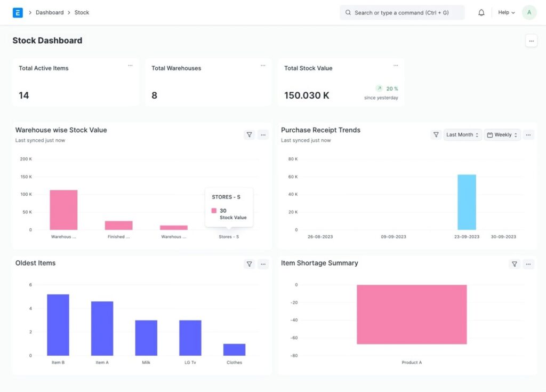Go to Dashboard breadcrumb link
Image resolution: width=546 pixels, height=392 pixels.
pyautogui.click(x=50, y=13)
